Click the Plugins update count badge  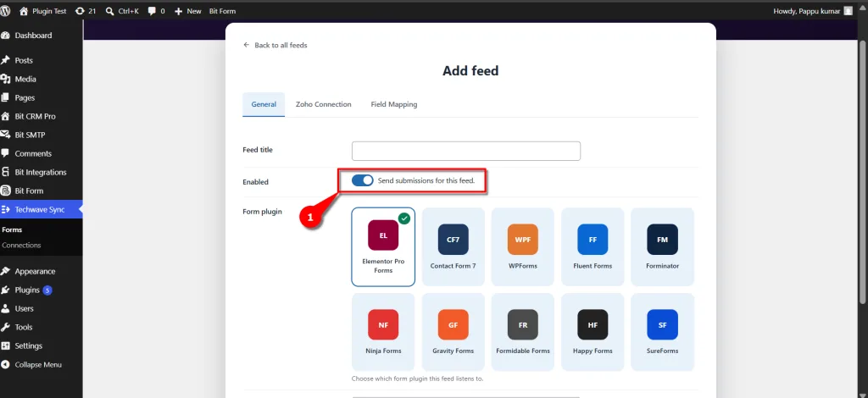(47, 290)
